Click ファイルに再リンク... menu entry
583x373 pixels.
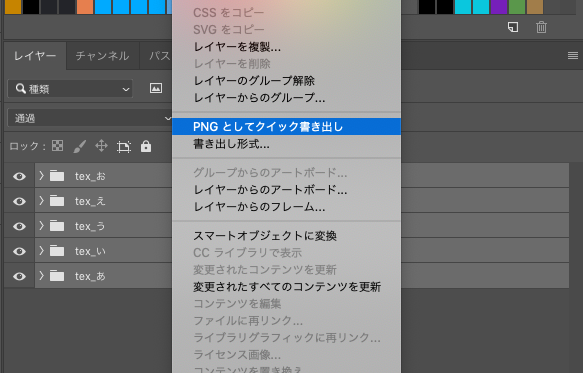coord(286,321)
